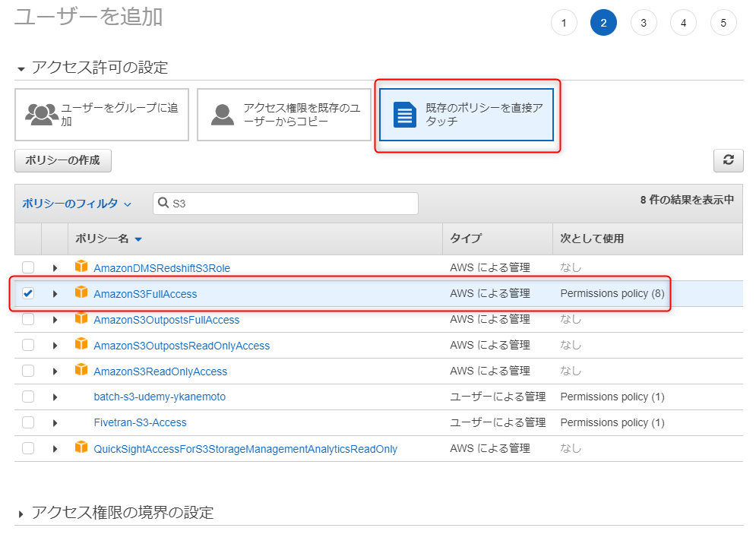The height and width of the screenshot is (550, 756).
Task: Sort by ポリシー名 column header
Action: pos(109,239)
